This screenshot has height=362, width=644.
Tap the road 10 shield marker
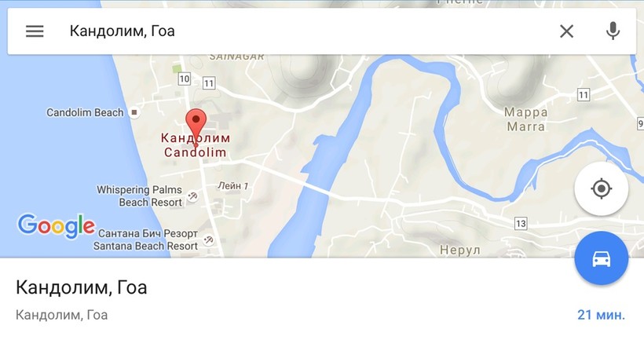pos(185,79)
